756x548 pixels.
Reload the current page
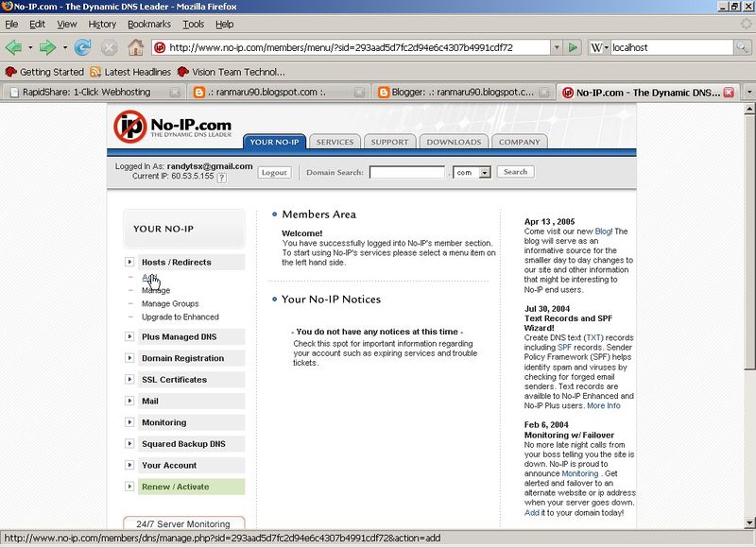[x=83, y=47]
